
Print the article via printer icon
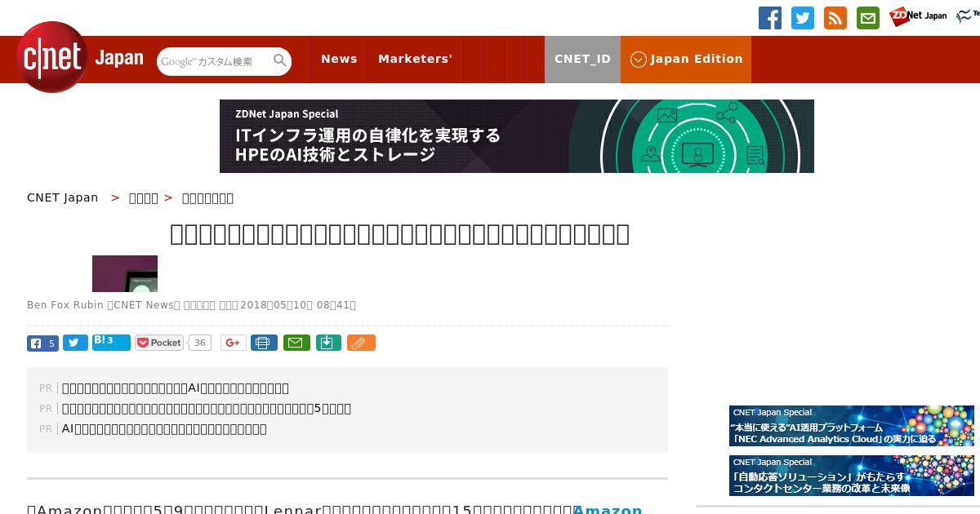pyautogui.click(x=264, y=343)
